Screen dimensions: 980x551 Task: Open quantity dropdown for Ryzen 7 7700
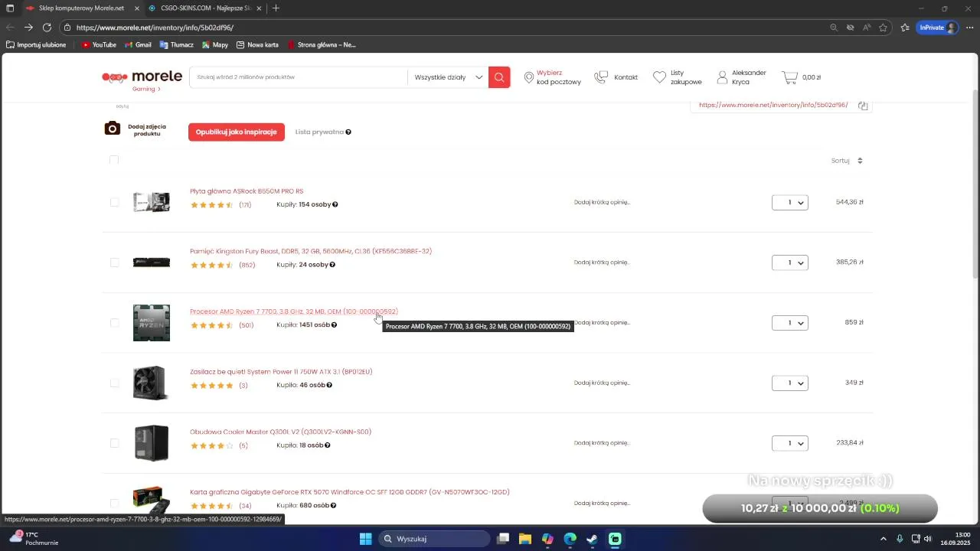click(x=790, y=323)
